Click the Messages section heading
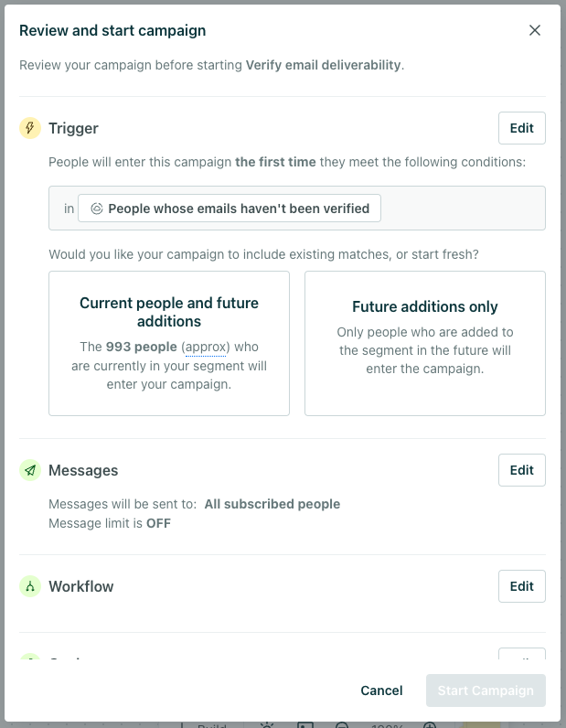Viewport: 566px width, 728px height. tap(83, 470)
